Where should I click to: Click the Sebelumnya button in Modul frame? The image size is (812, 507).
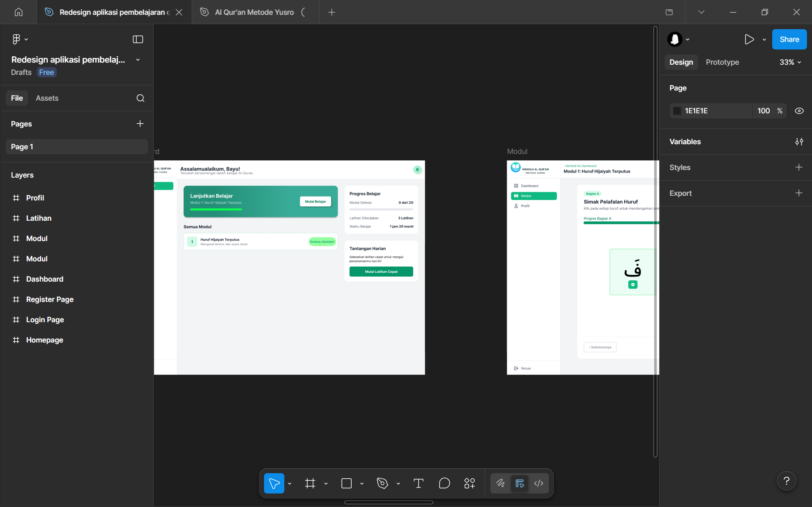point(600,347)
